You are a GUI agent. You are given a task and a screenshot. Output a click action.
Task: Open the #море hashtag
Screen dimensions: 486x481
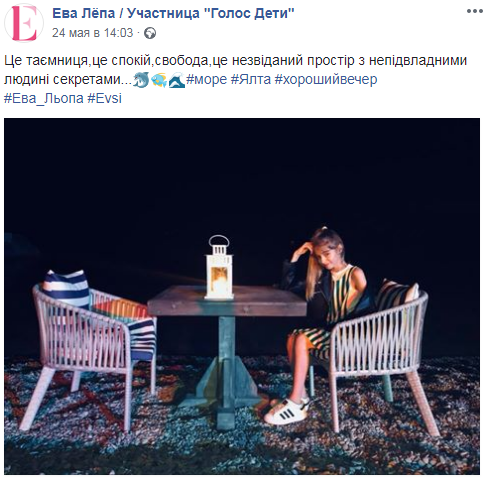pyautogui.click(x=206, y=79)
